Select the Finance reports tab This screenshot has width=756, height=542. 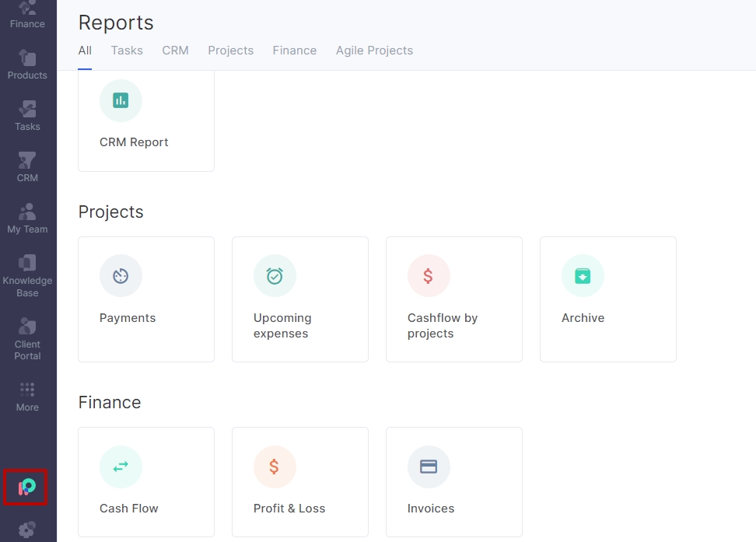[295, 51]
